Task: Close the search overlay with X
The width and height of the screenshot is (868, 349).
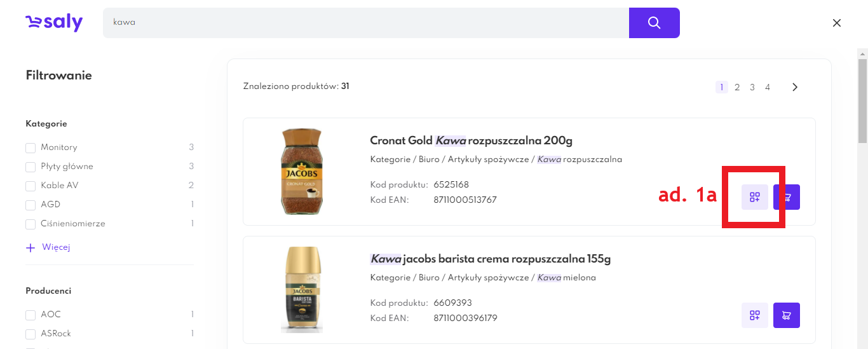Action: (x=837, y=23)
